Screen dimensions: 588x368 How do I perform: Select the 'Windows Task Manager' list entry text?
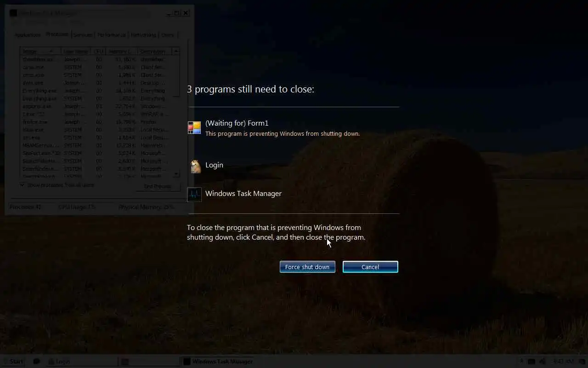pyautogui.click(x=243, y=193)
